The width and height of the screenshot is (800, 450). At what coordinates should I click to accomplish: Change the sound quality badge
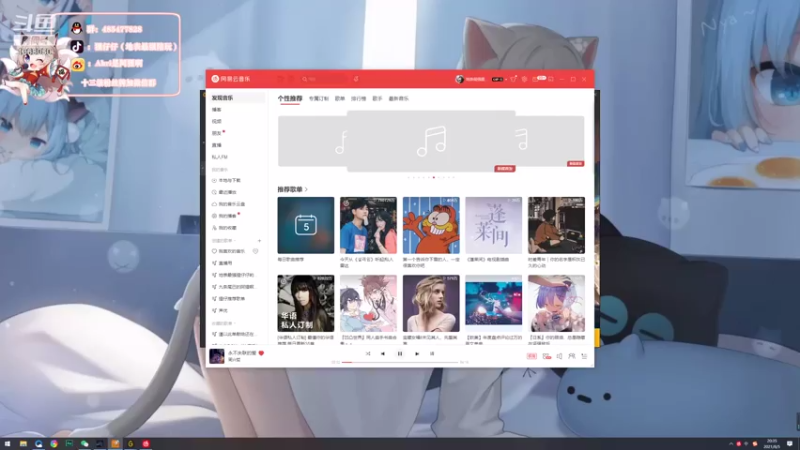tap(532, 356)
